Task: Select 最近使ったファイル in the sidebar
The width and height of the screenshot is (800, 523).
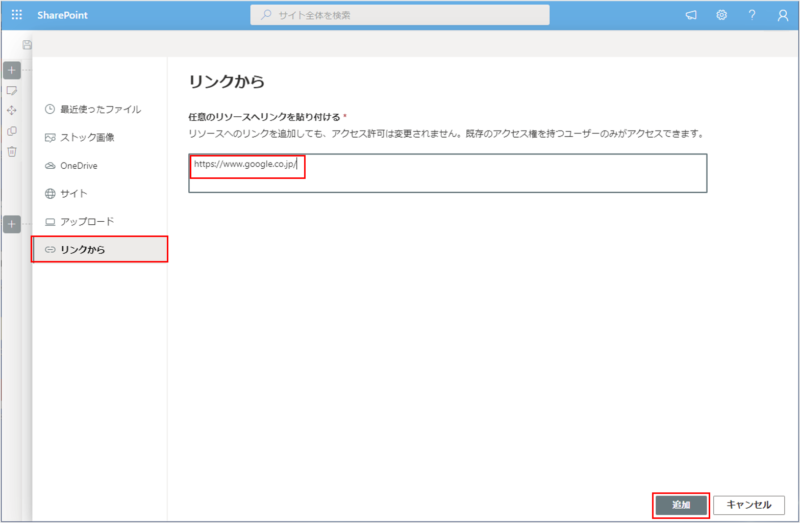Action: point(100,109)
